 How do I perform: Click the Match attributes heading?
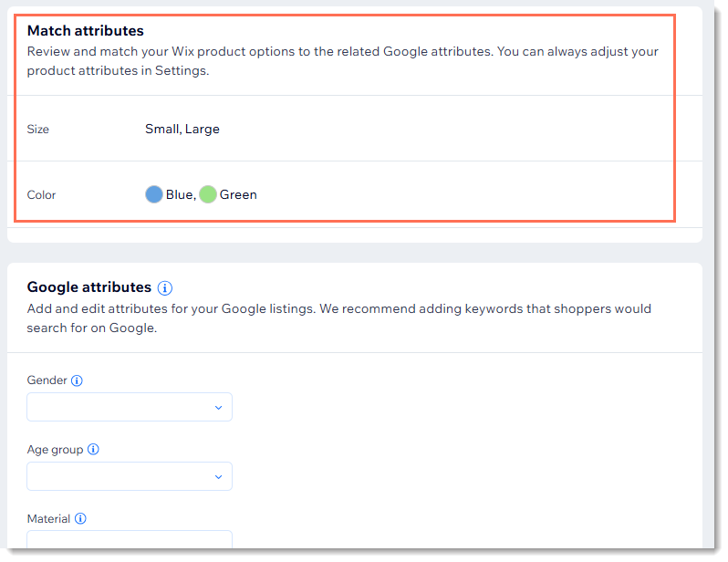pyautogui.click(x=86, y=31)
